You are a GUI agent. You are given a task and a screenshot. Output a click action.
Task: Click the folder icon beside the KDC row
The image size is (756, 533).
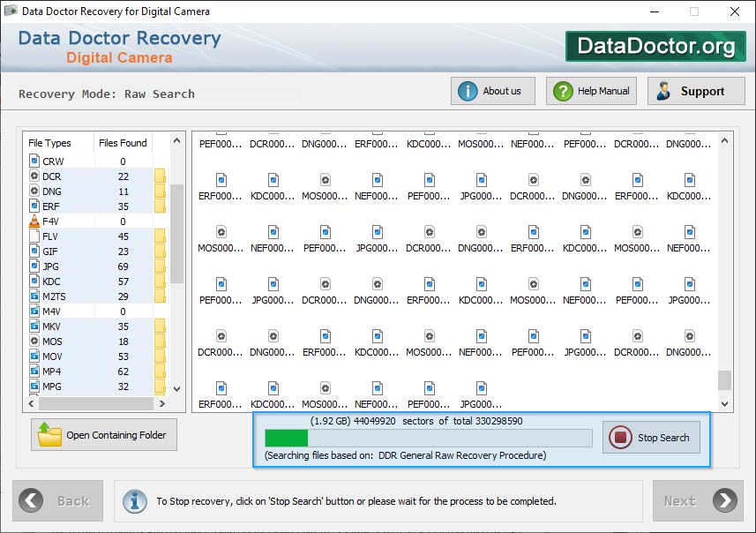[160, 282]
